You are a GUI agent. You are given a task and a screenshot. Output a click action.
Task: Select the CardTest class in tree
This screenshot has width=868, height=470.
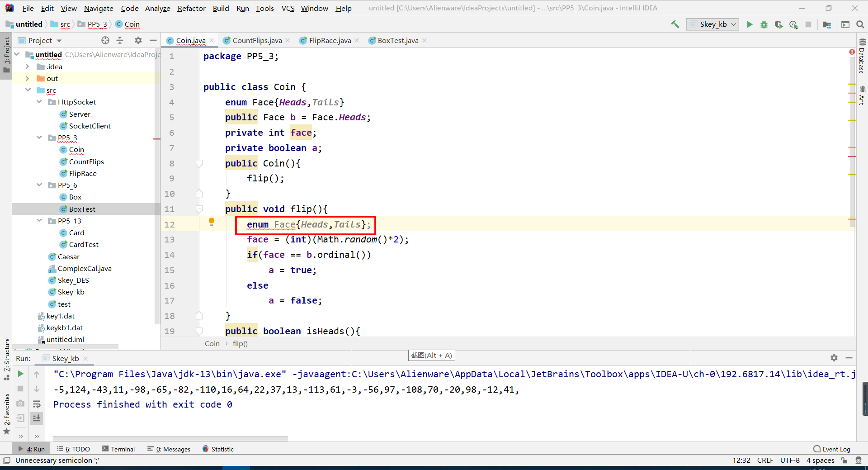click(x=84, y=244)
